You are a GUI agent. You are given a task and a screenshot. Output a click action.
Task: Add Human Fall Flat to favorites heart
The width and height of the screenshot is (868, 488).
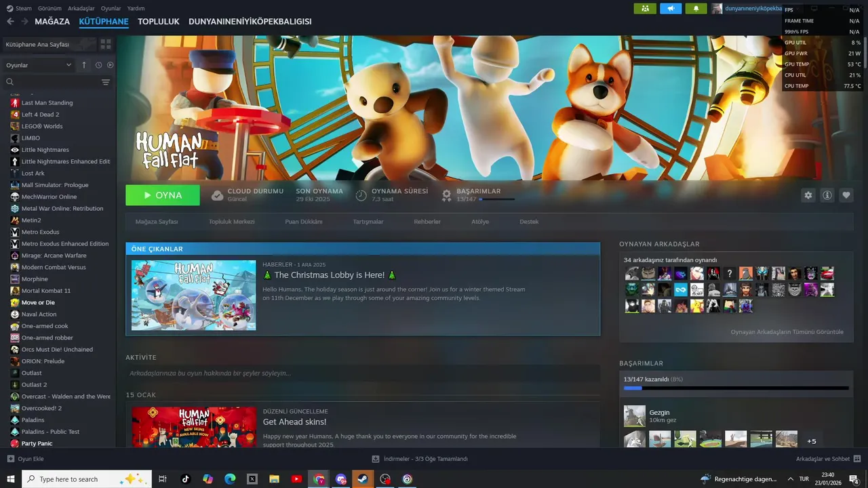[846, 195]
